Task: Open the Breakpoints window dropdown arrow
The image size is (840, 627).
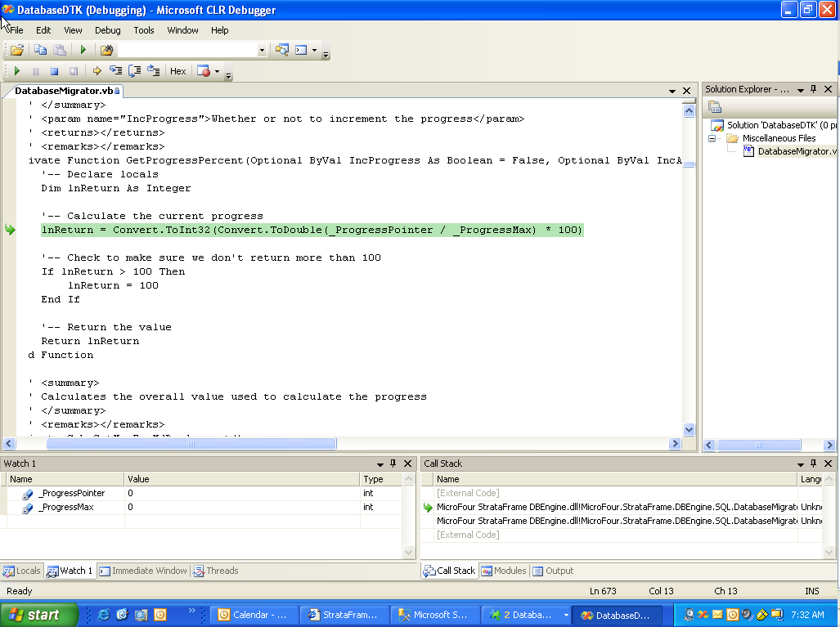Action: pos(217,71)
